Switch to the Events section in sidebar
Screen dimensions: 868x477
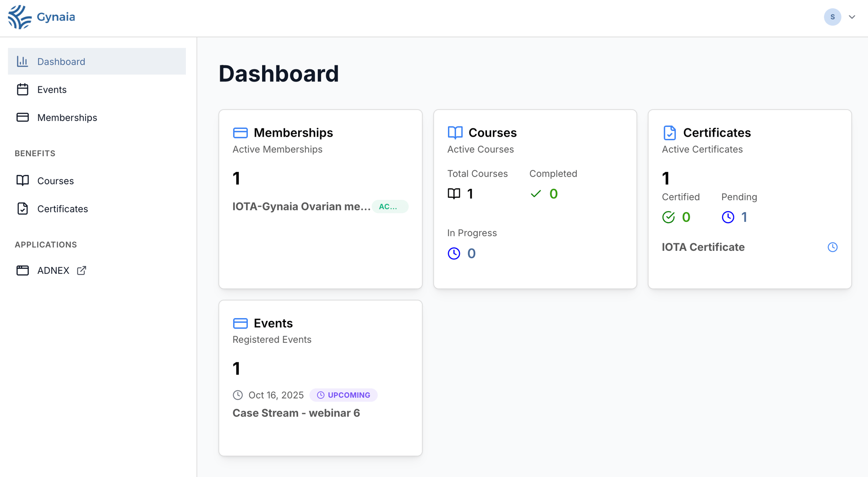52,89
